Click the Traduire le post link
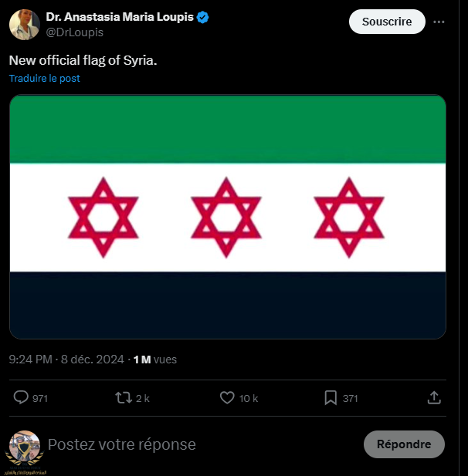This screenshot has width=468, height=476. click(45, 78)
